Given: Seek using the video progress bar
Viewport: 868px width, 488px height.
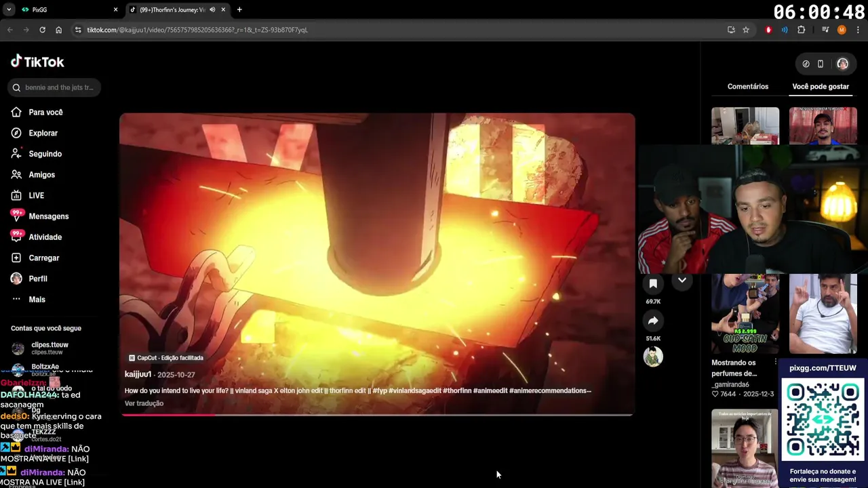Looking at the screenshot, I should click(x=377, y=415).
